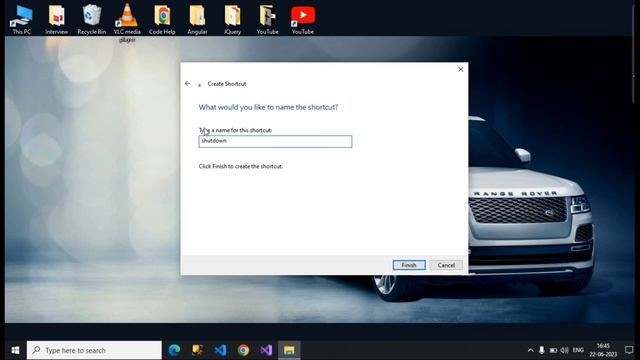
Task: Go back in Create Shortcut wizard
Action: coord(187,84)
